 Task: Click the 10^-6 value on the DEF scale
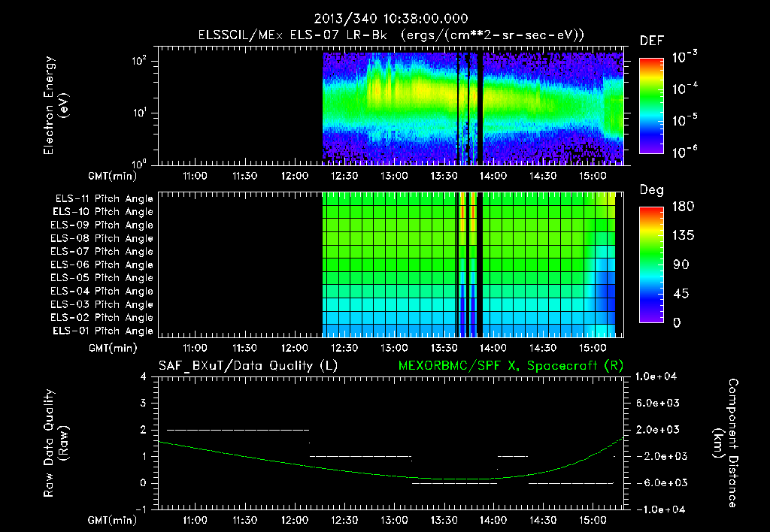(684, 152)
